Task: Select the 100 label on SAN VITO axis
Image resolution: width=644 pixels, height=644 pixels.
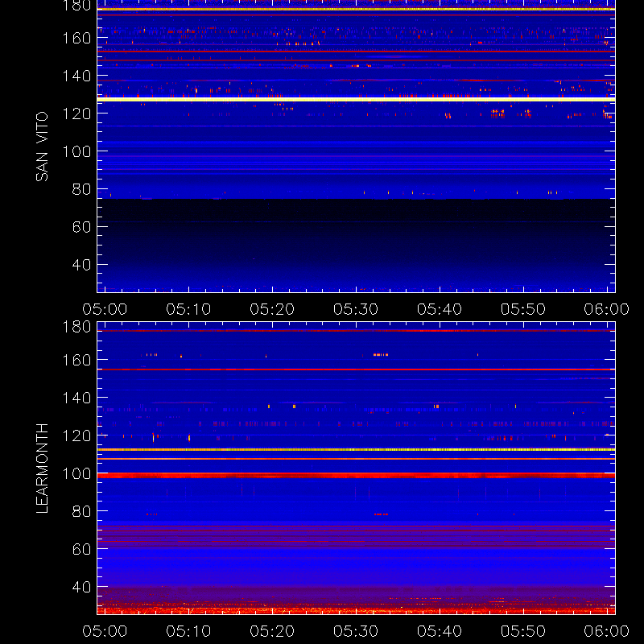Action: (x=76, y=151)
